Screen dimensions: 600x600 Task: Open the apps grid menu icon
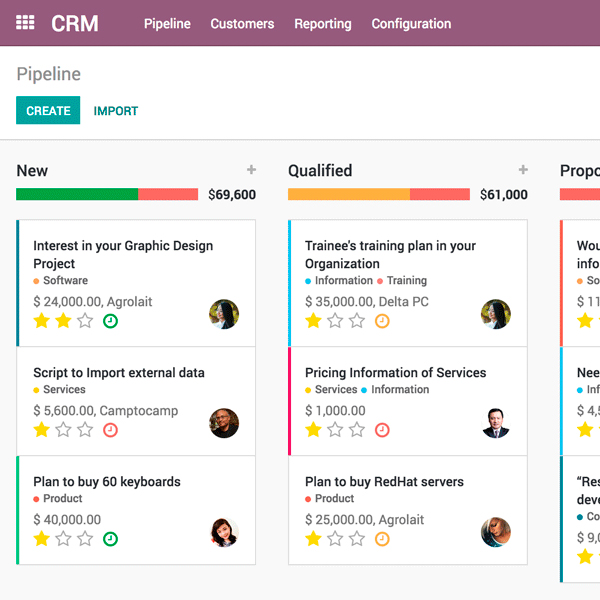pyautogui.click(x=26, y=23)
